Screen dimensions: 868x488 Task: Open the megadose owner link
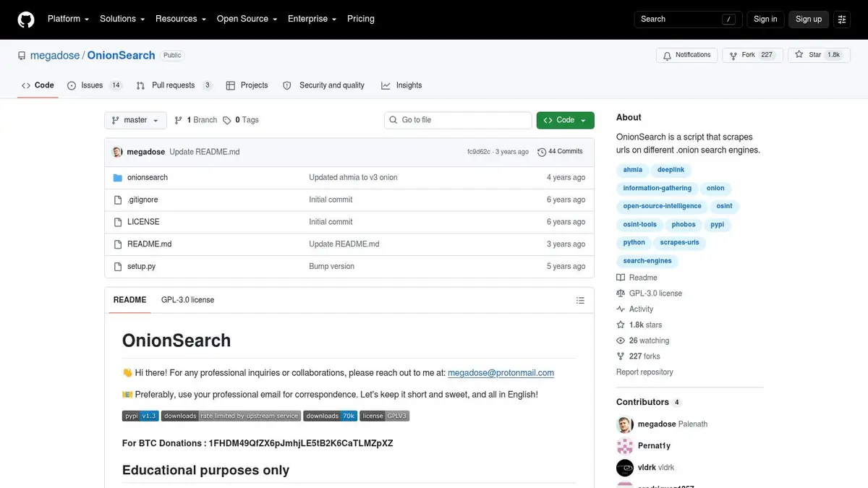tap(55, 55)
